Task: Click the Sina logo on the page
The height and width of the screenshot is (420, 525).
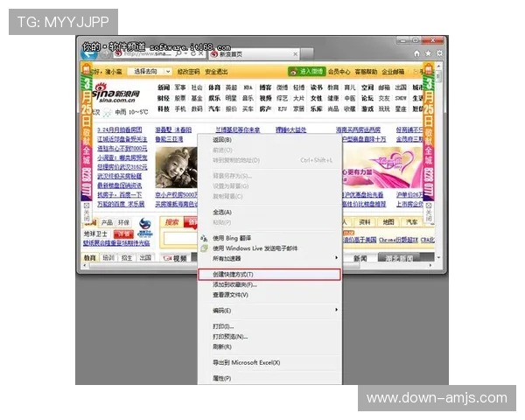Action: click(115, 94)
